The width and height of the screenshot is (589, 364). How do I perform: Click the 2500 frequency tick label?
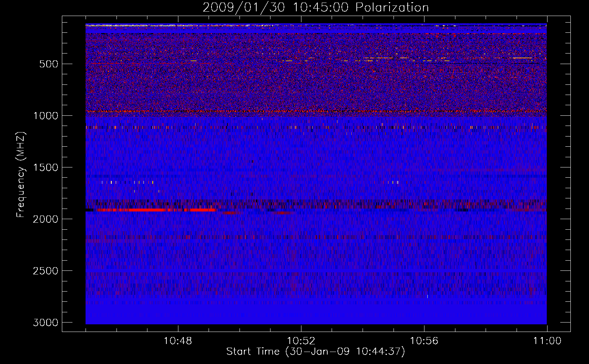pos(46,271)
